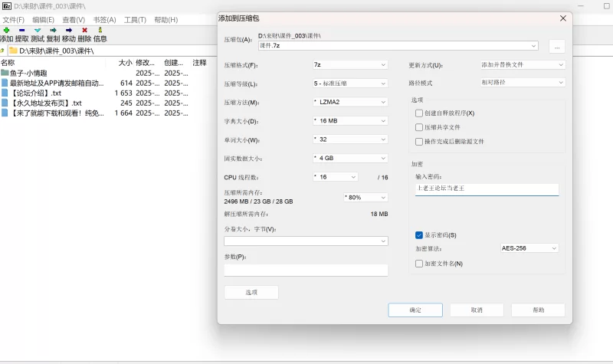613x364 pixels.
Task: Click the up-folder icon beside address bar
Action: [x=2, y=51]
